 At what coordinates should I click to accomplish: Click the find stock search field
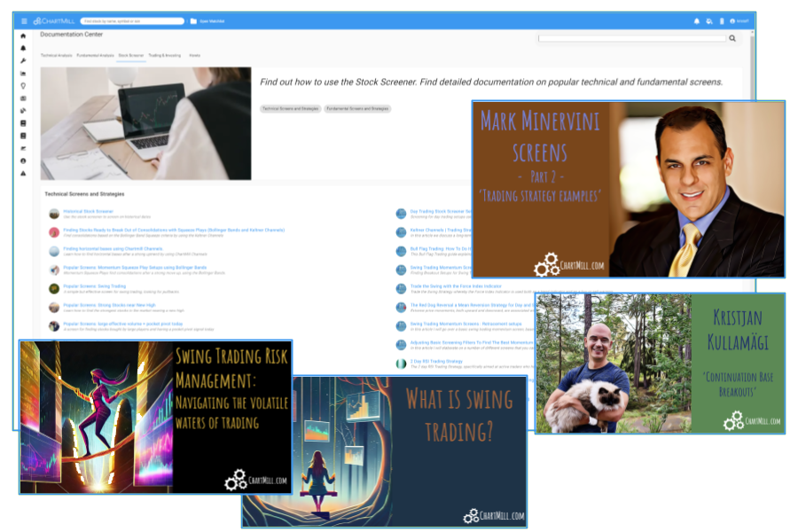click(131, 20)
